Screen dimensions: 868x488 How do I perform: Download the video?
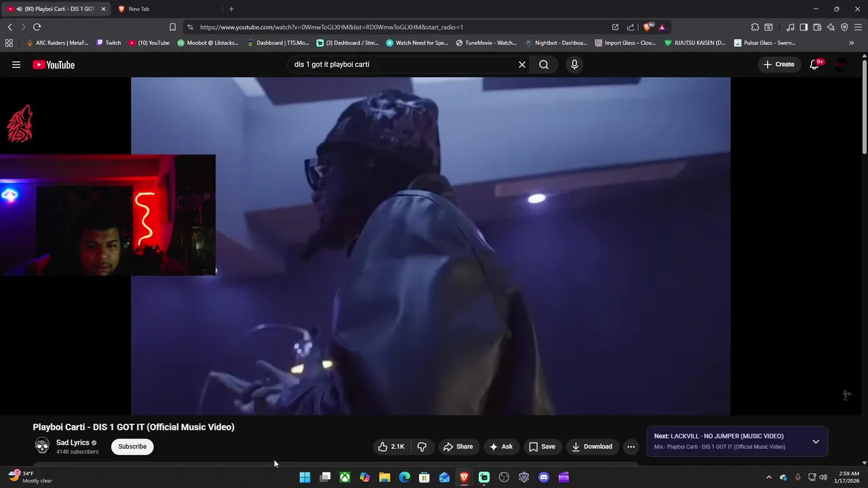(x=592, y=447)
